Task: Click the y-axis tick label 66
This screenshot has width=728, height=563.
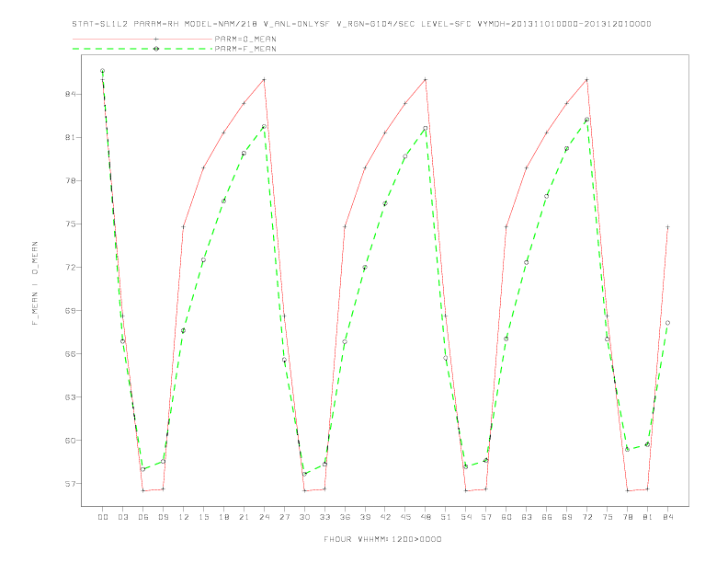Action: click(70, 353)
